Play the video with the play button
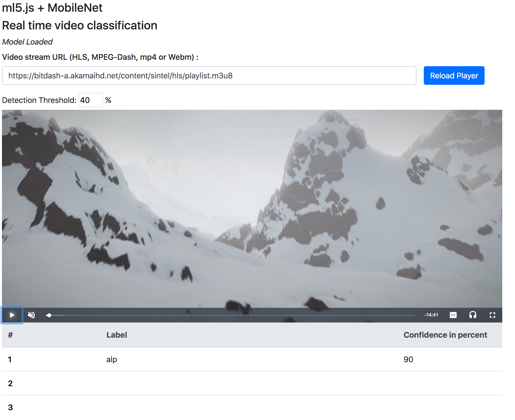515x420 pixels. tap(12, 315)
